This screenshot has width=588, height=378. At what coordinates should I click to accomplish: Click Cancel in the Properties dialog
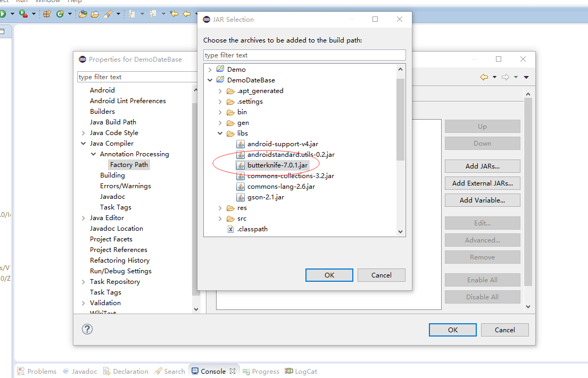tap(505, 330)
